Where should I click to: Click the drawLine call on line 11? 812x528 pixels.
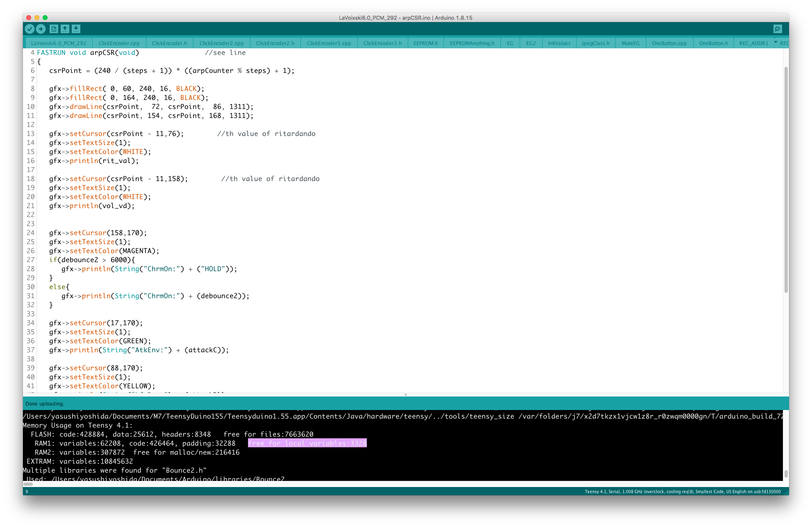coord(151,116)
